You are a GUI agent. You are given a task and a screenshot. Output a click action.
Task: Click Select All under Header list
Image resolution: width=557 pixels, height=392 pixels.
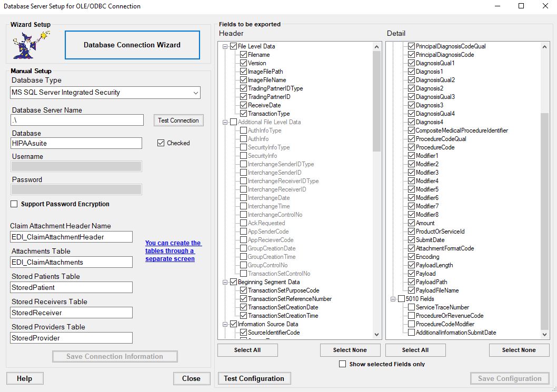point(247,350)
